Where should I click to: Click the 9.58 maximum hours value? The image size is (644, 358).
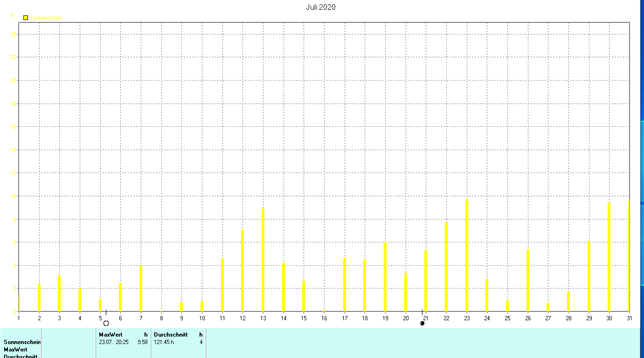(143, 342)
